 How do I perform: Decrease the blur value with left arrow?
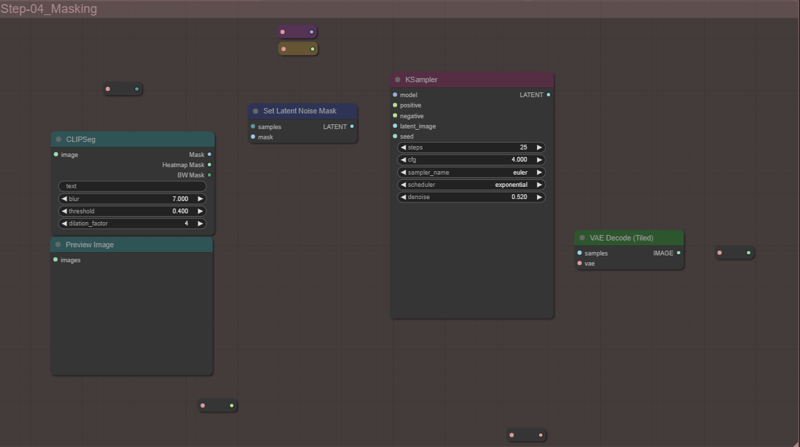[x=64, y=198]
